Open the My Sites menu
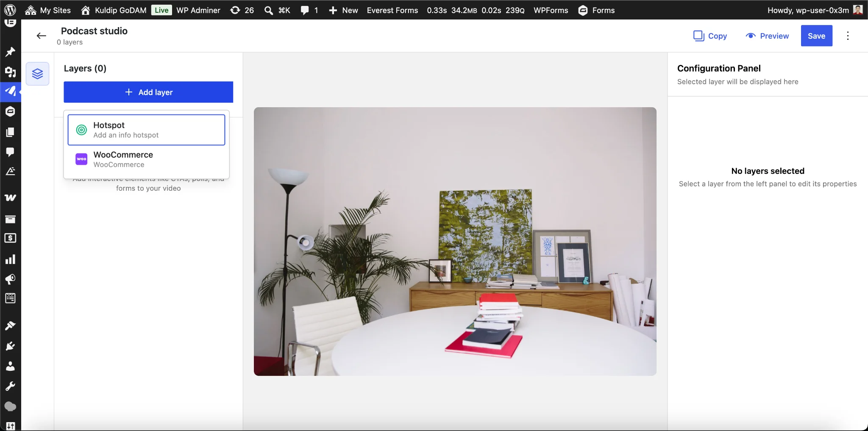The image size is (868, 431). click(x=48, y=10)
